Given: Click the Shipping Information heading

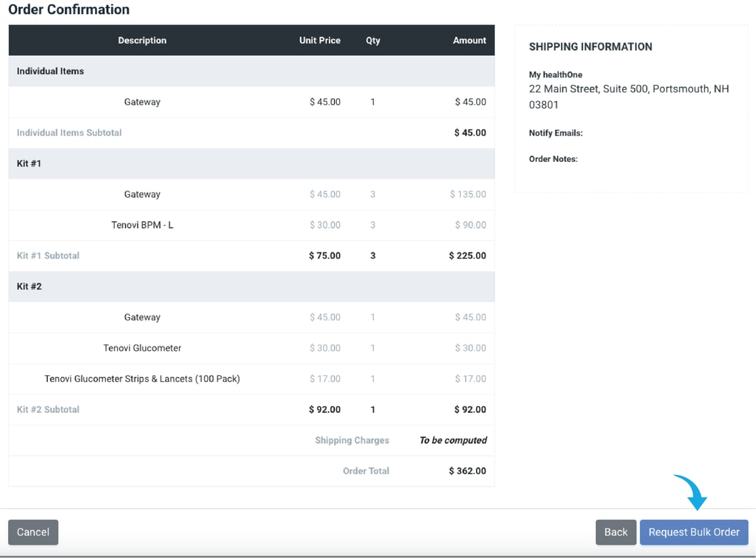Looking at the screenshot, I should [590, 47].
